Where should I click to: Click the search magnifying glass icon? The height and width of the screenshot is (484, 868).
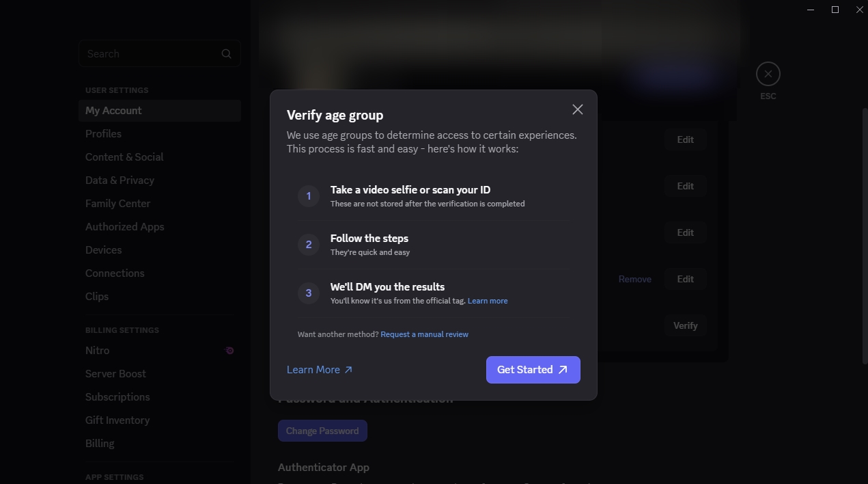pyautogui.click(x=226, y=53)
